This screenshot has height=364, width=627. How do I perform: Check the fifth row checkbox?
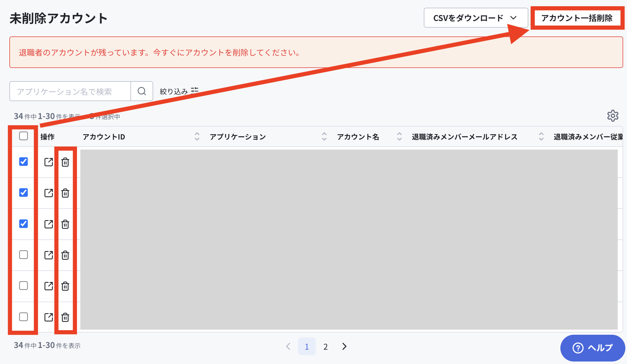[23, 286]
